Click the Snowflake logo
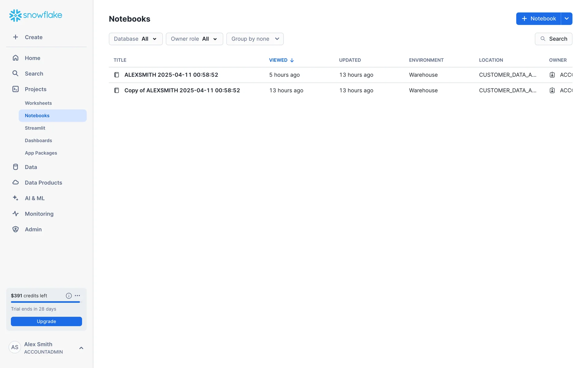Viewport: 588px width, 368px height. pos(36,15)
